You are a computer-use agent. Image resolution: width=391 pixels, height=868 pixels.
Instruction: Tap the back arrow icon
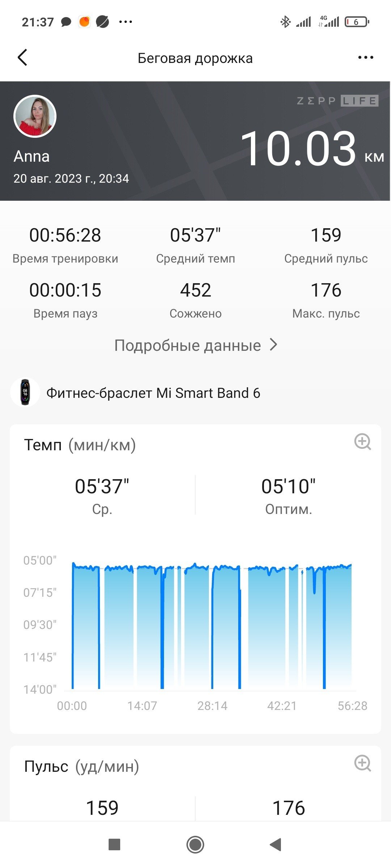(x=22, y=58)
